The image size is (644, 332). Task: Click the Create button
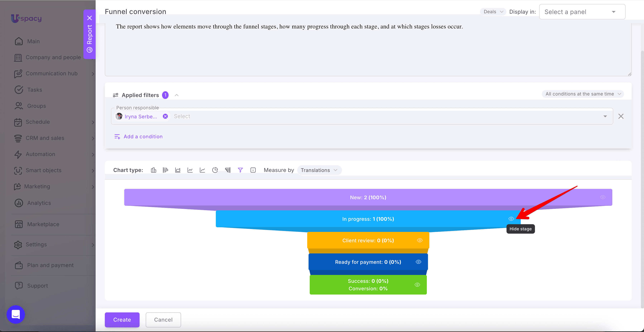point(122,320)
